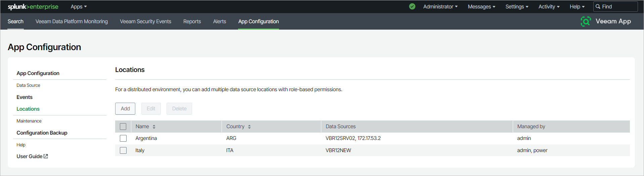Click the Veeam App logo icon

[x=586, y=21]
